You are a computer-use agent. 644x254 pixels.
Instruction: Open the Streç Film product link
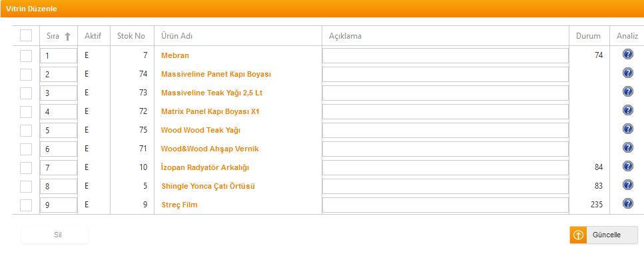179,205
